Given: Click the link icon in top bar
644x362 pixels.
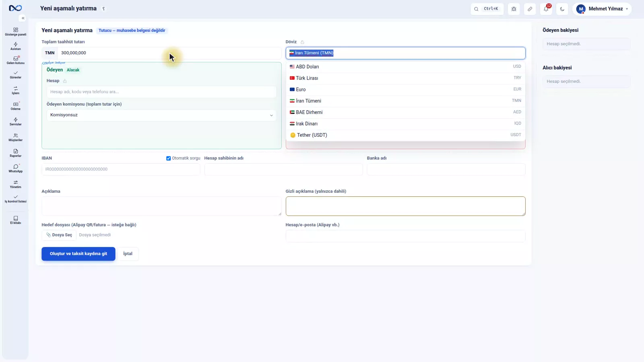Looking at the screenshot, I should pyautogui.click(x=530, y=9).
